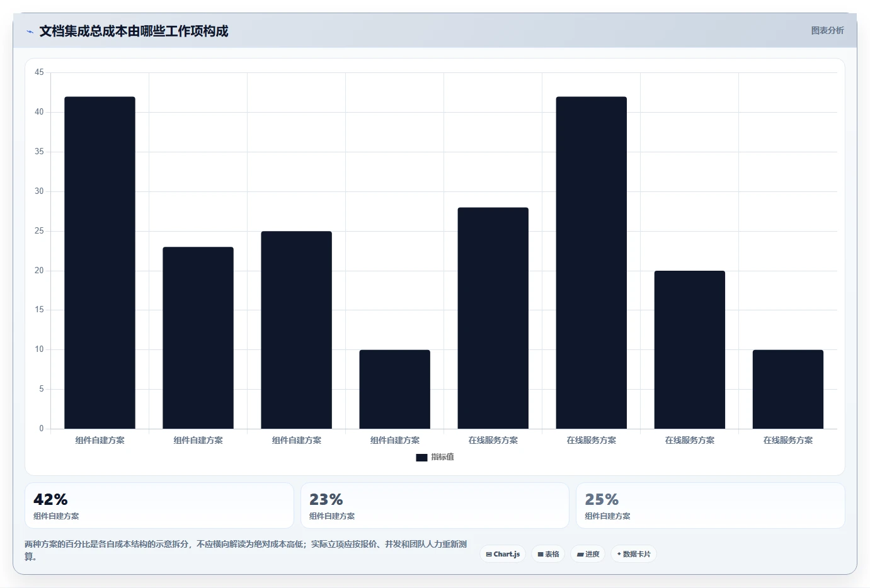Click the 23% stat card value
The height and width of the screenshot is (588, 870).
pos(326,499)
